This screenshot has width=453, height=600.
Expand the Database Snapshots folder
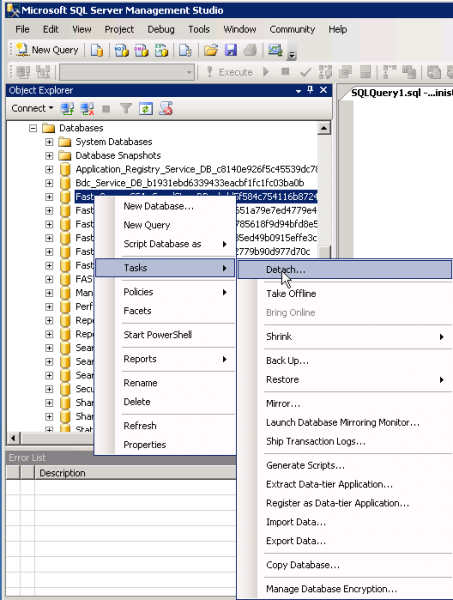click(49, 156)
